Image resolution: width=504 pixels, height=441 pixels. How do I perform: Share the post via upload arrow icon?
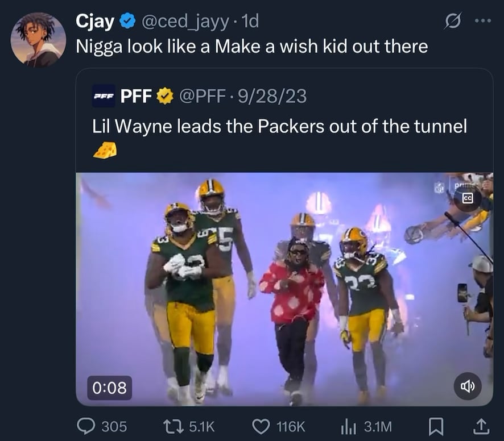[x=480, y=426]
